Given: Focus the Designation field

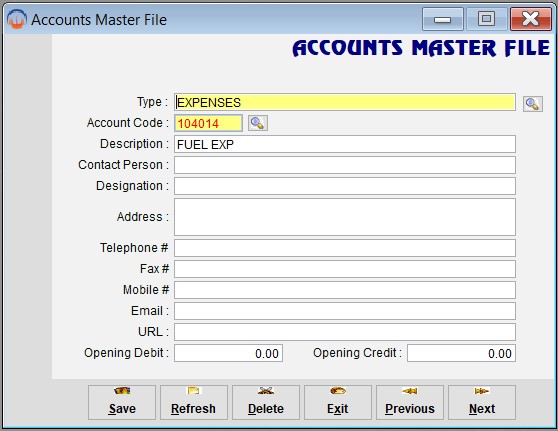Looking at the screenshot, I should point(344,186).
